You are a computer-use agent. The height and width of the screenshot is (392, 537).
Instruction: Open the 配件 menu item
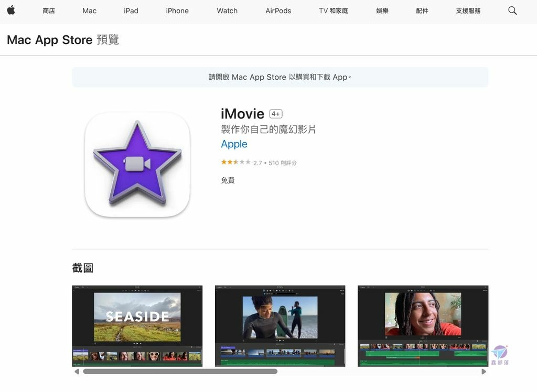tap(422, 10)
